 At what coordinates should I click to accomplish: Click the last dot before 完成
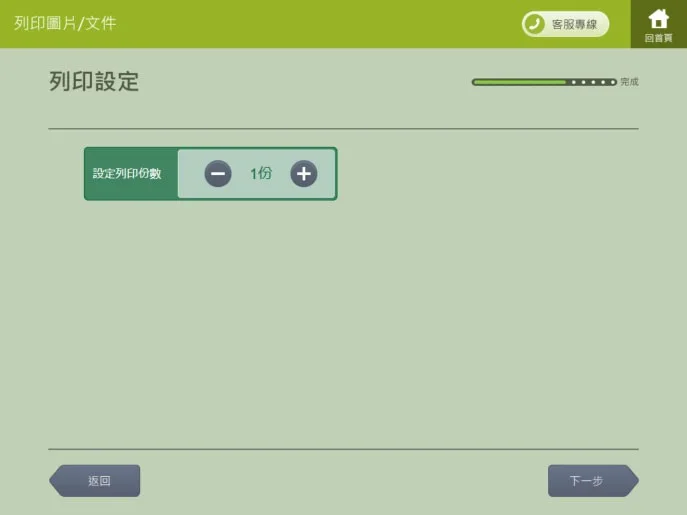pos(611,82)
